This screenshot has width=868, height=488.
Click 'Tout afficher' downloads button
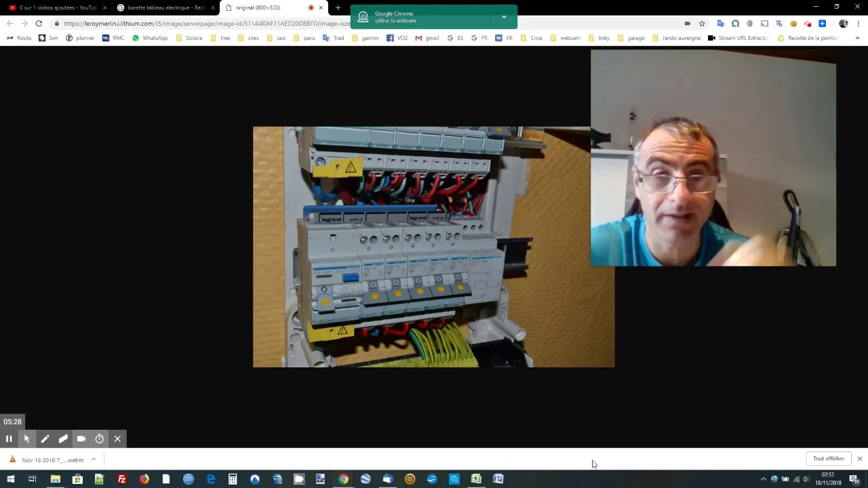(x=829, y=459)
